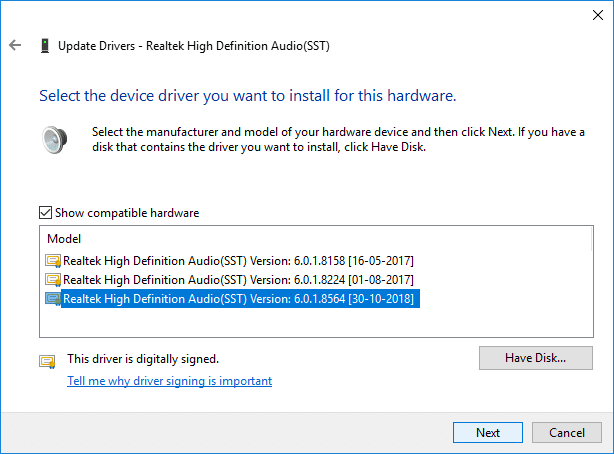
Task: Click the digitally signed certificate icon
Action: 47,361
